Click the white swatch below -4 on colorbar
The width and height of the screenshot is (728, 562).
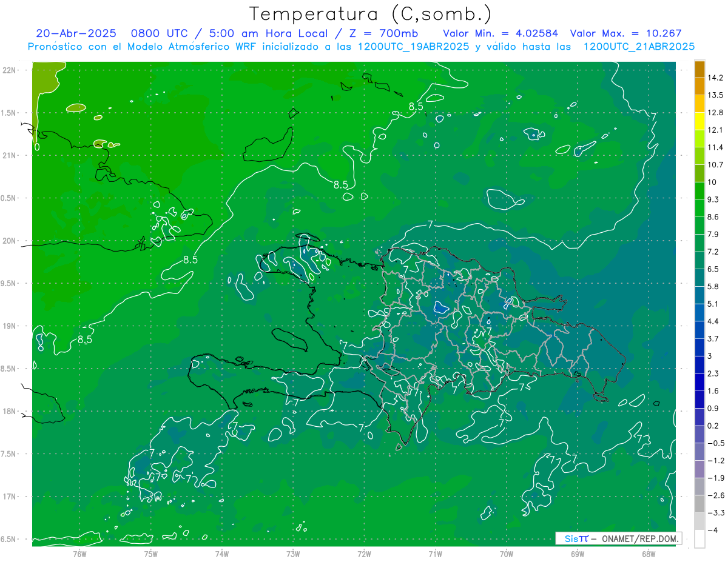click(699, 538)
